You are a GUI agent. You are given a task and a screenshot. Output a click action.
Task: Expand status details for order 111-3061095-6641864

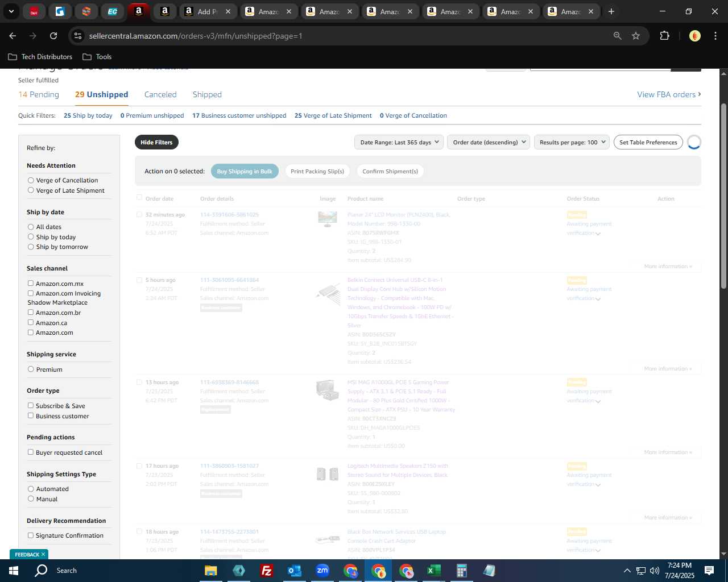(x=598, y=299)
